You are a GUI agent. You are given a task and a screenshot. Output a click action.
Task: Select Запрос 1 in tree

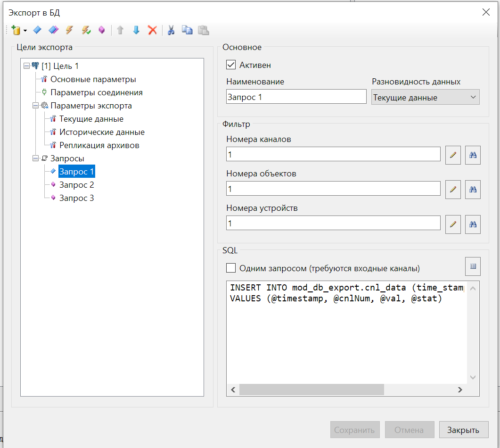(x=76, y=172)
